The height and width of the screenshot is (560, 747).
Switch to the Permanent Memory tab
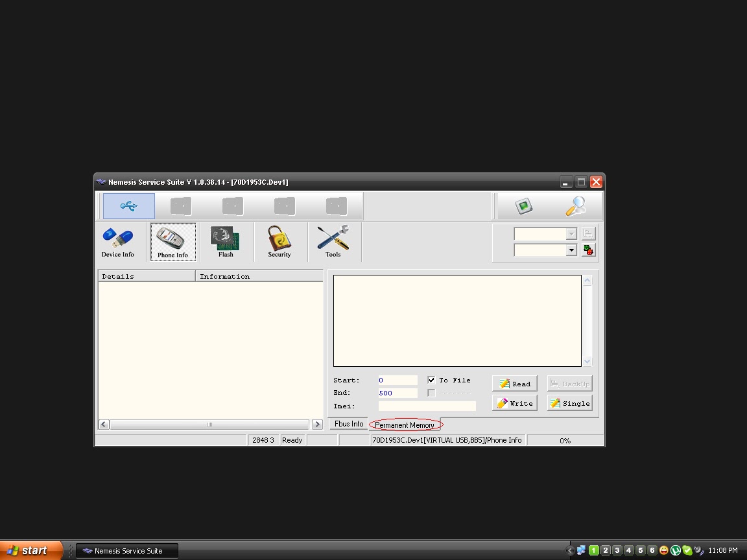(x=405, y=425)
